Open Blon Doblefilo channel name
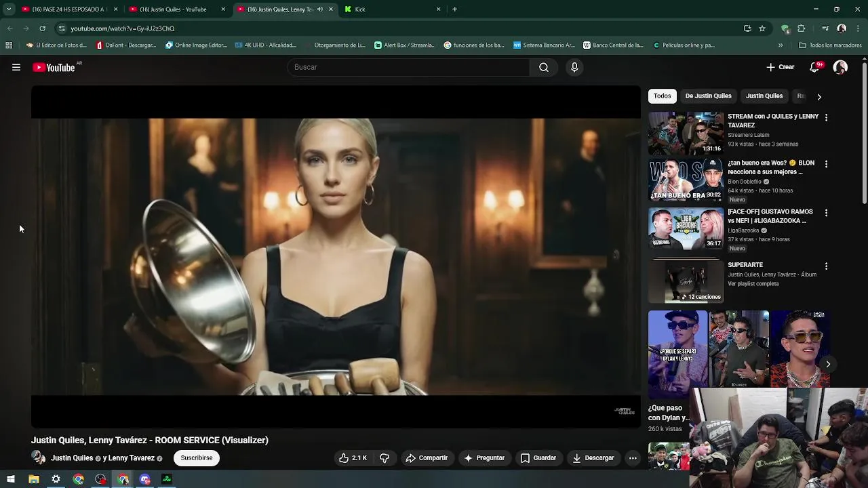Screen dimensions: 868x488 tap(745, 182)
